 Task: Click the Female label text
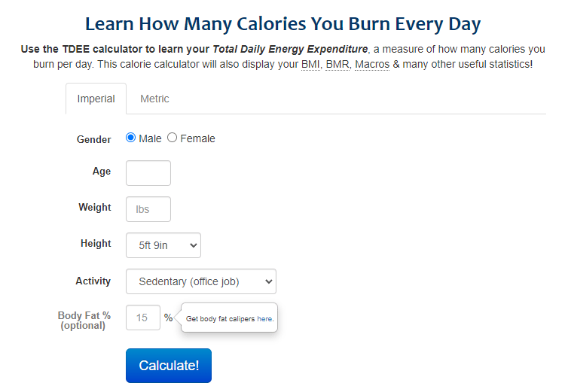(x=198, y=138)
